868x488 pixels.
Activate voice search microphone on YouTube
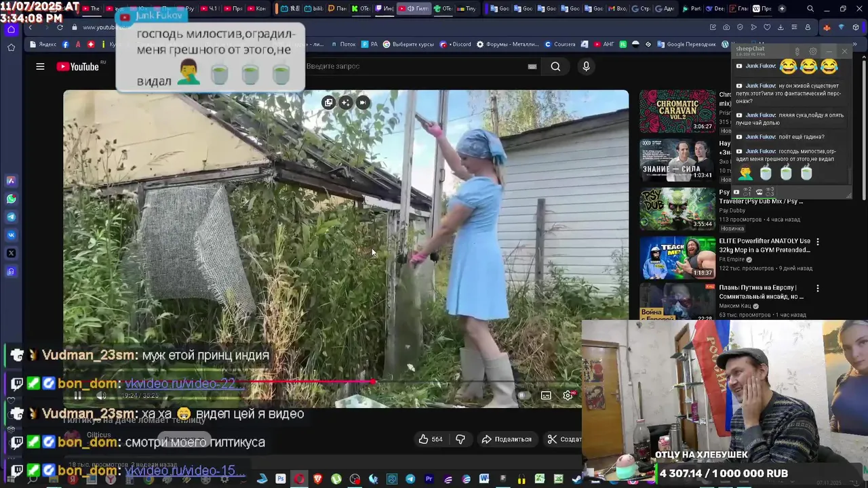(x=586, y=66)
